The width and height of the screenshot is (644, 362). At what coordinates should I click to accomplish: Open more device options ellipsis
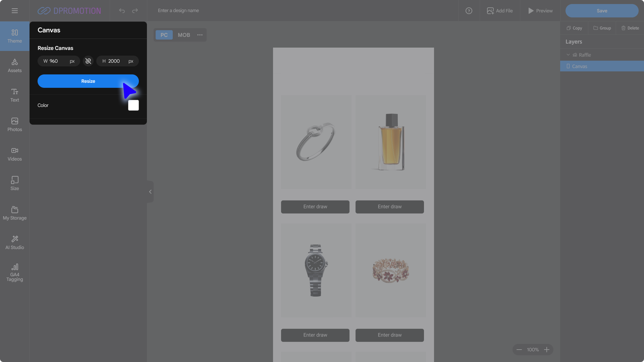(200, 35)
